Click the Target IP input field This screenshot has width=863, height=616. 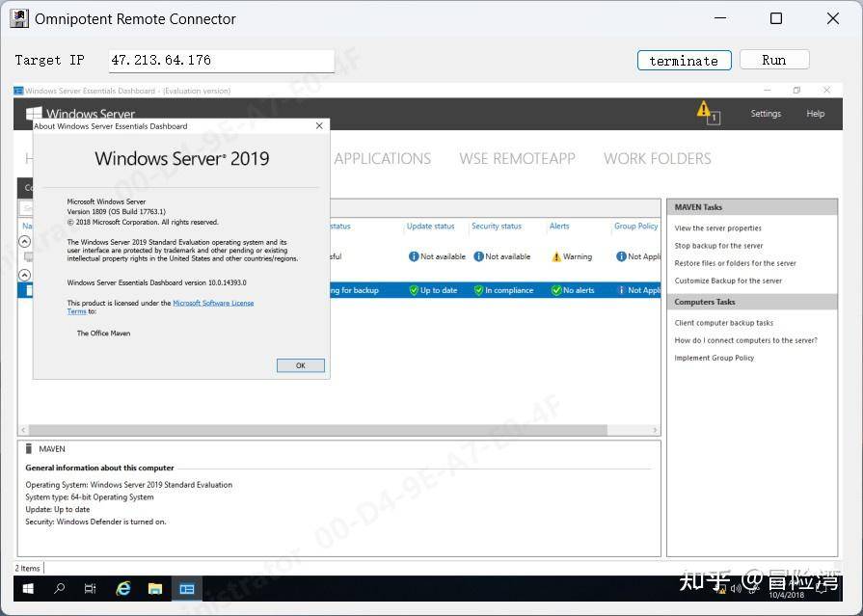(221, 61)
